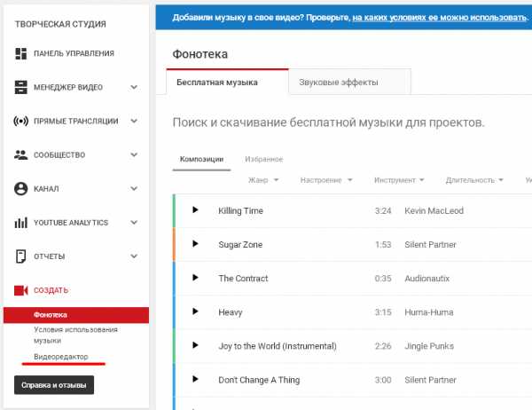Screen dimensions: 532x410
Task: Click the 3:24 duration value
Action: 383,210
